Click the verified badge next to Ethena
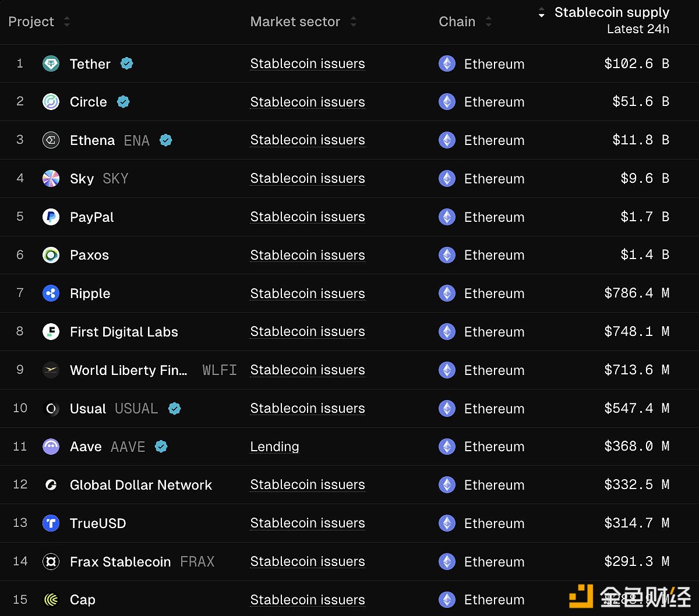The width and height of the screenshot is (699, 616). [x=166, y=140]
